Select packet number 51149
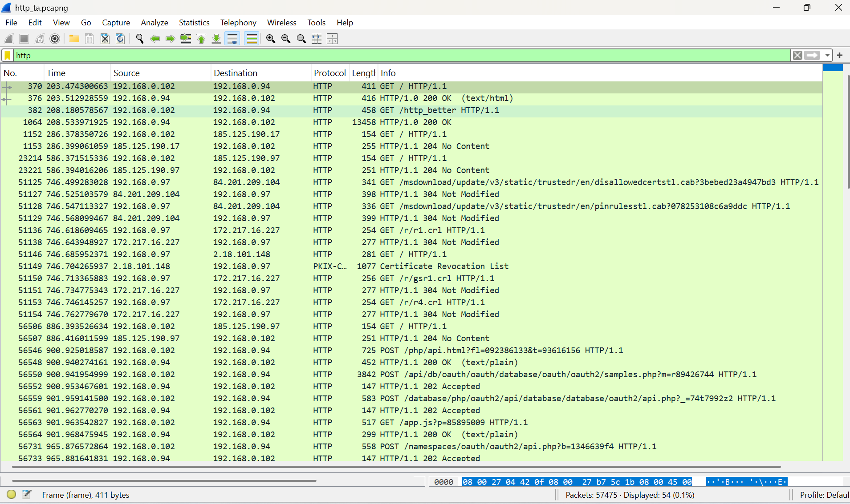Screen dimensions: 850x504 point(267,266)
